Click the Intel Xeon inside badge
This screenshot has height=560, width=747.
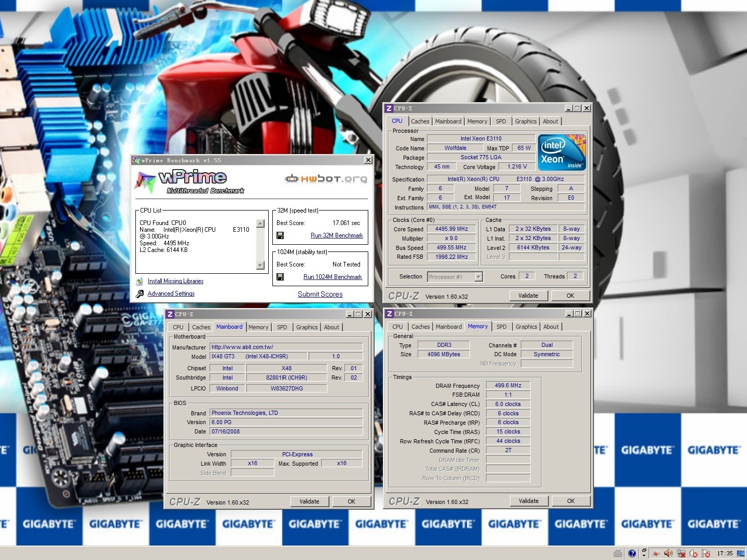point(562,152)
